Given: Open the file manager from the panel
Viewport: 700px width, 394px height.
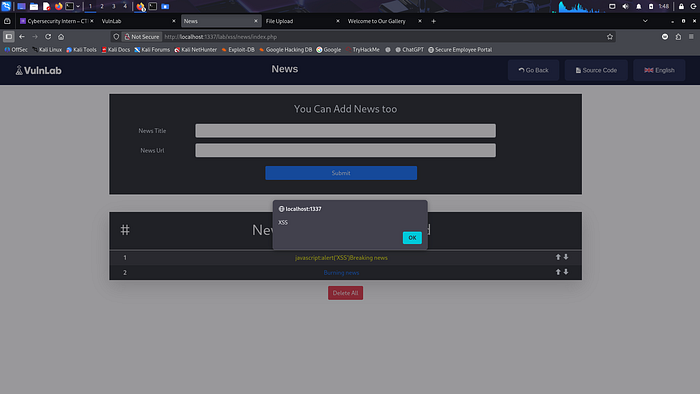Looking at the screenshot, I should click(34, 6).
